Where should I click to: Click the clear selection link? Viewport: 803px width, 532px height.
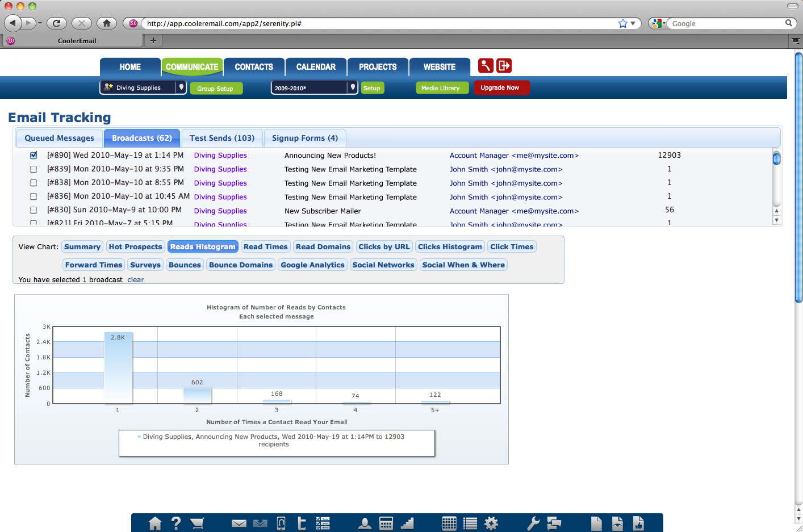[x=136, y=280]
